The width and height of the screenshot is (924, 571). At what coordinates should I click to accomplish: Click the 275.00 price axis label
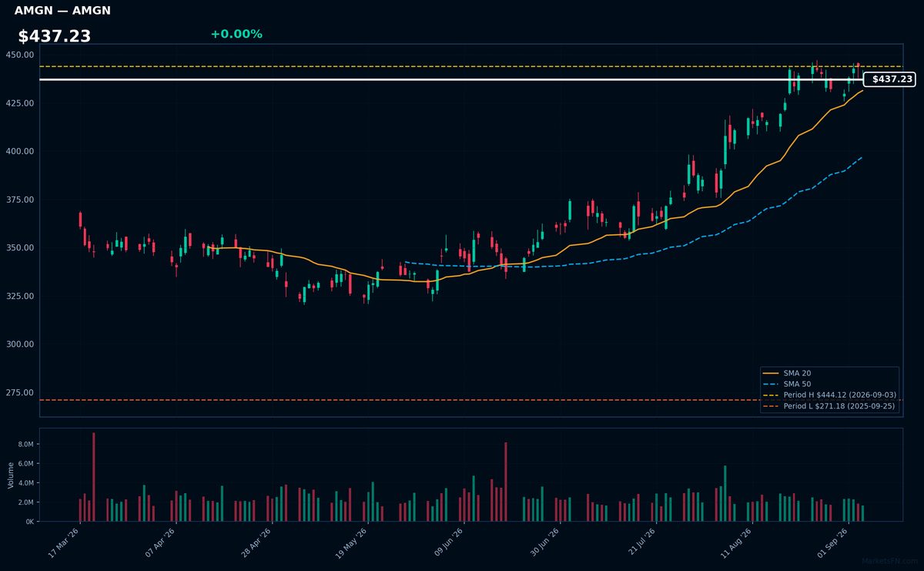tap(20, 393)
